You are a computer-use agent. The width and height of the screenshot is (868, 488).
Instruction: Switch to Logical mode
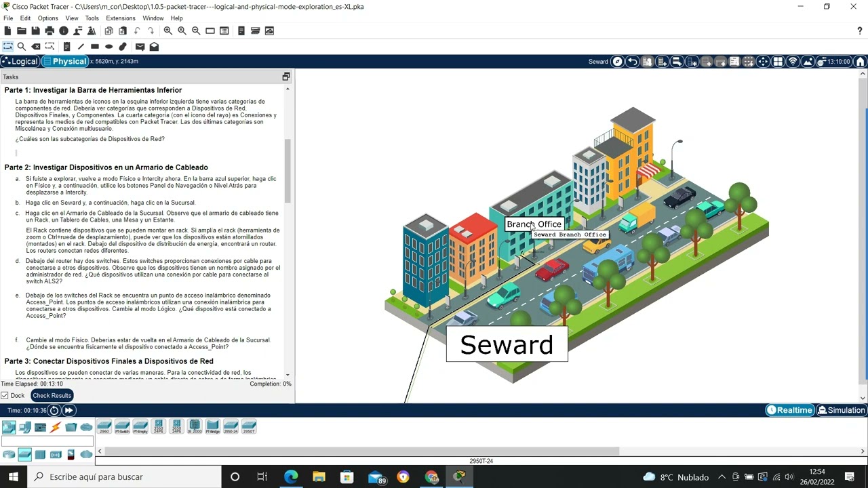coord(20,62)
